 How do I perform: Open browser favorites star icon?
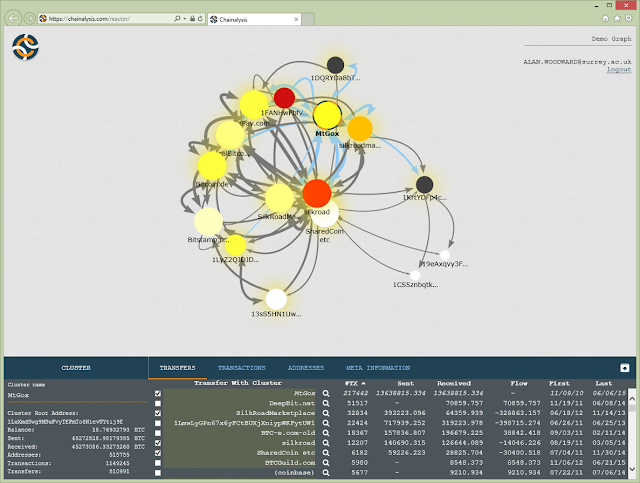[617, 18]
